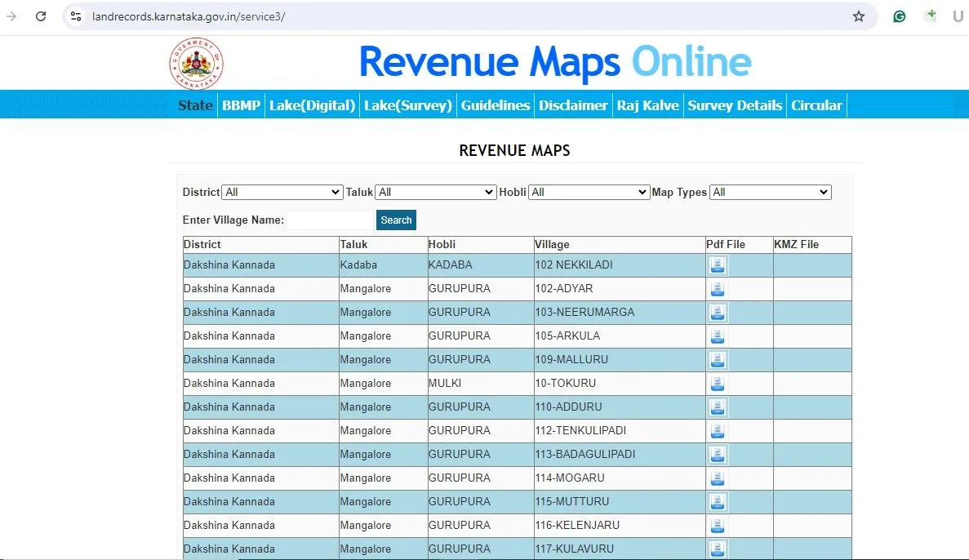Open PDF file for 102-ADYAR village
The width and height of the screenshot is (969, 560).
click(717, 289)
